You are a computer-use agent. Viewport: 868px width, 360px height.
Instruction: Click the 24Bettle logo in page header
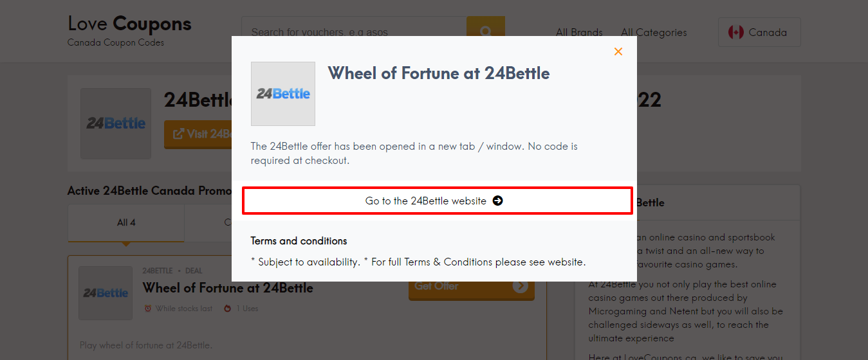(116, 123)
